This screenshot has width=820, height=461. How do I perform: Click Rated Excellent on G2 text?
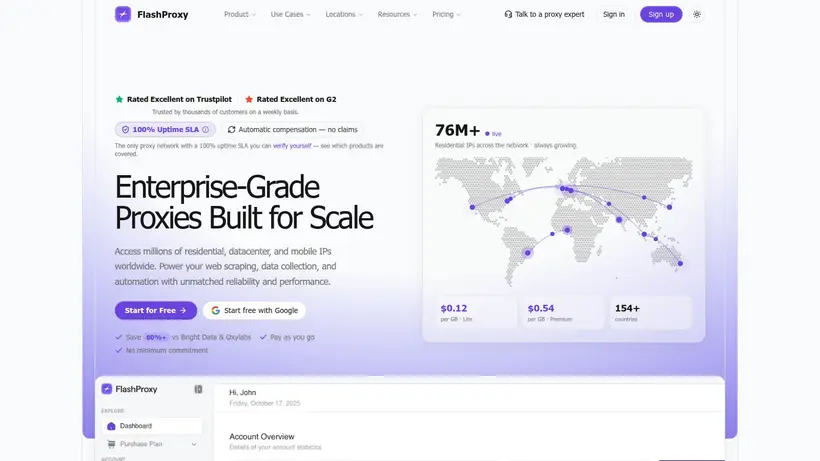[x=297, y=99]
